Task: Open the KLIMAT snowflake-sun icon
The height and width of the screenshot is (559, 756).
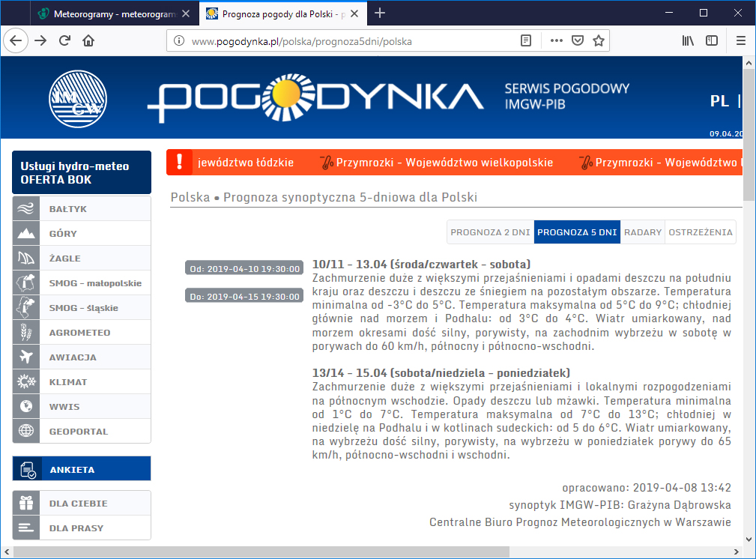Action: tap(25, 381)
